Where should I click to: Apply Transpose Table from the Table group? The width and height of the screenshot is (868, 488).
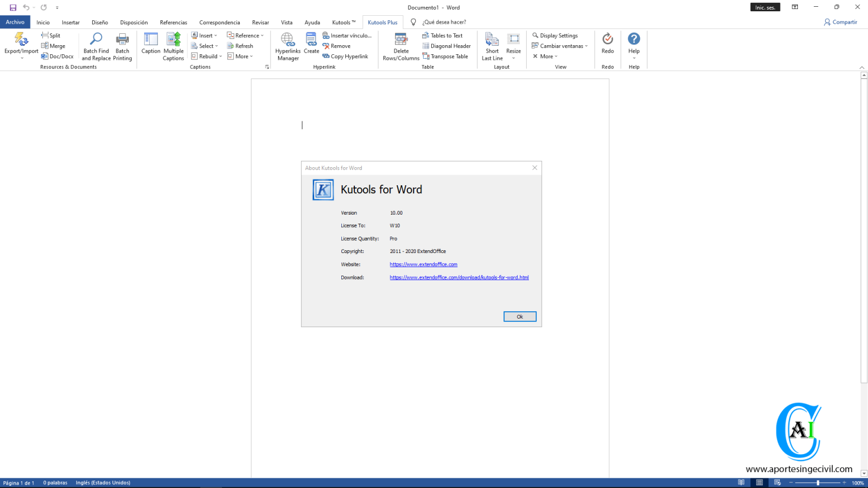point(446,56)
